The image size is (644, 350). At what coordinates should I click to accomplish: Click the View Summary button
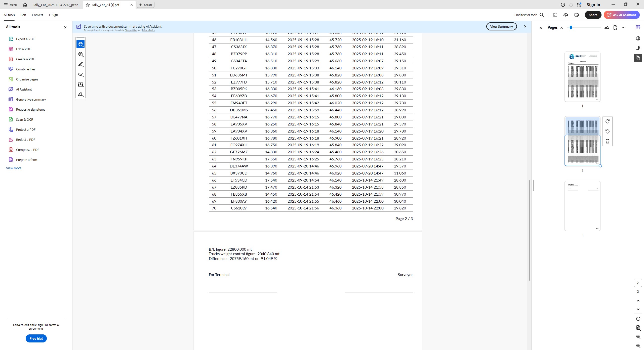[501, 26]
